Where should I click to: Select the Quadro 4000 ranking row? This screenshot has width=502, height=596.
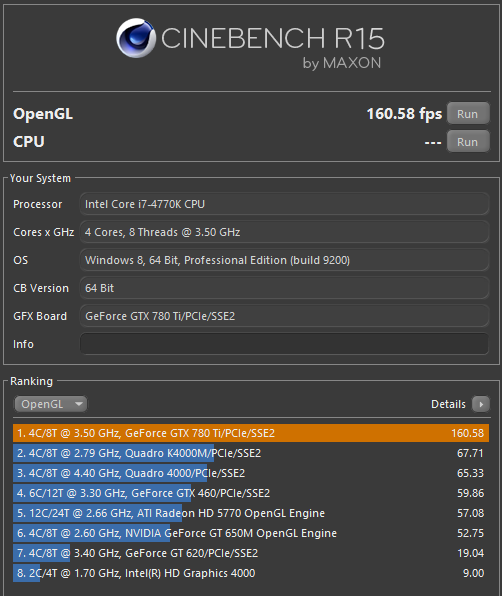pyautogui.click(x=251, y=473)
